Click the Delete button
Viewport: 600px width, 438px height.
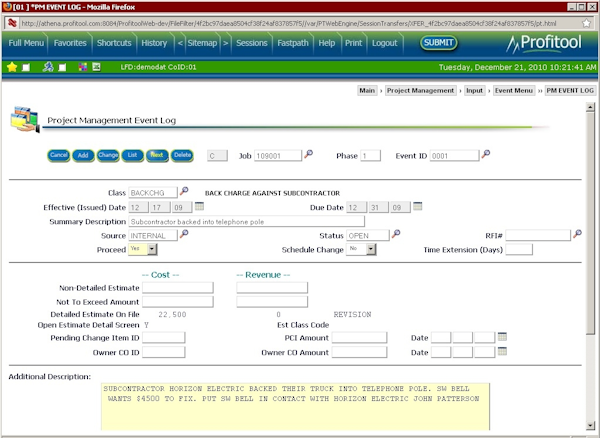[182, 155]
